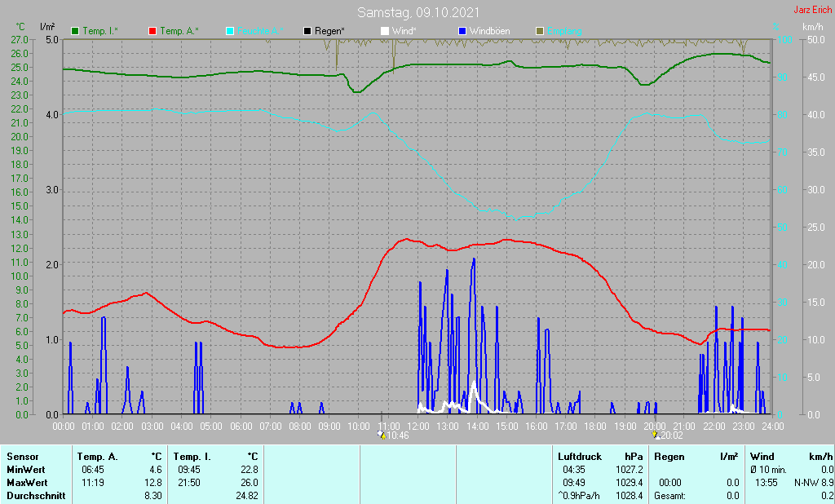Select the Windböen legend label
Image resolution: width=835 pixels, height=504 pixels.
489,31
